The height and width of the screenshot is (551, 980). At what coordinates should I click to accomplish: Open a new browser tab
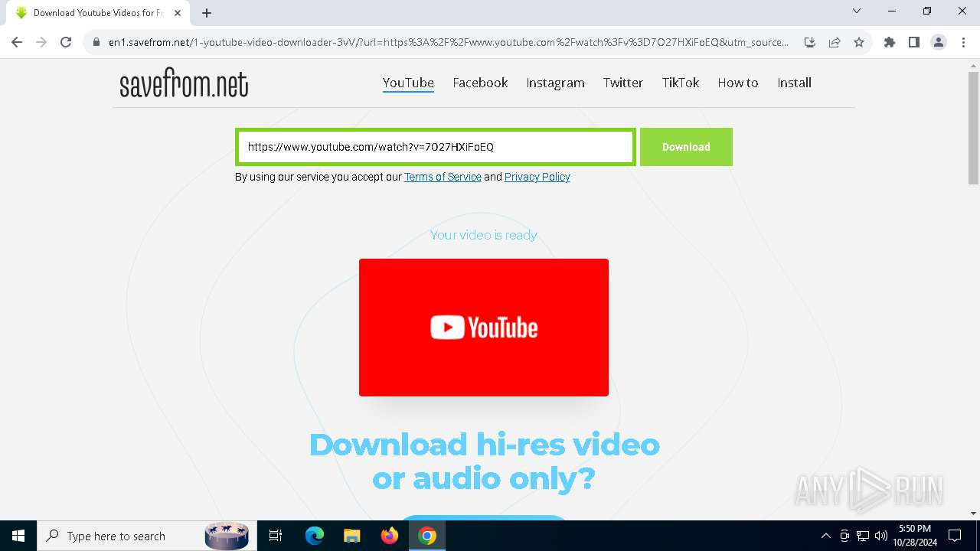click(207, 12)
